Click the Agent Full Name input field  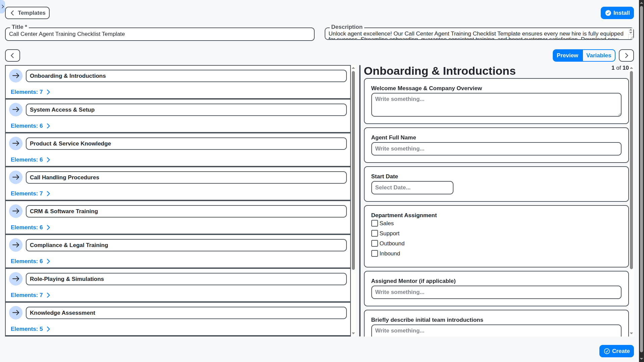[496, 148]
